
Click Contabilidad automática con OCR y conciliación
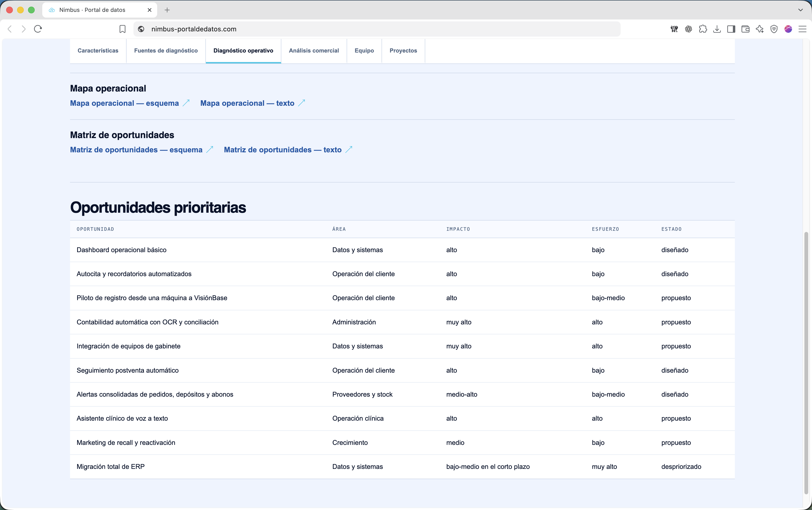click(148, 322)
